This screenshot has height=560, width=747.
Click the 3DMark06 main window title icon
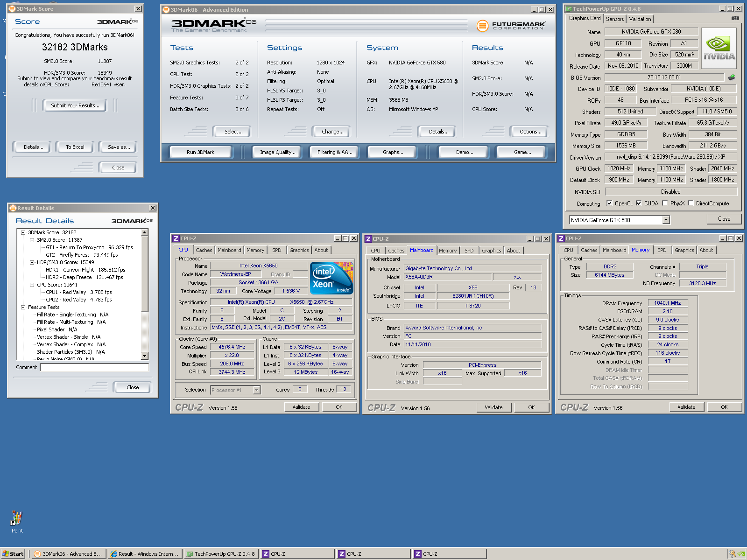tap(166, 10)
